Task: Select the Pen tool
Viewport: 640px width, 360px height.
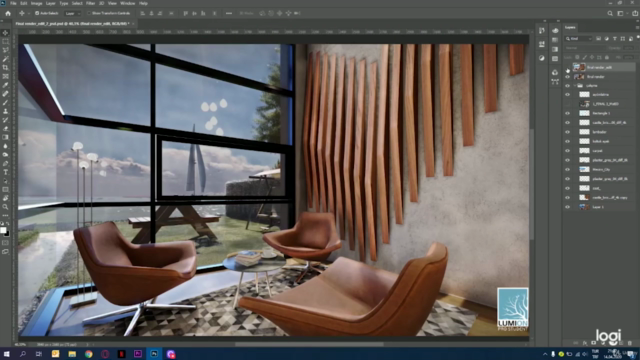Action: tap(5, 163)
